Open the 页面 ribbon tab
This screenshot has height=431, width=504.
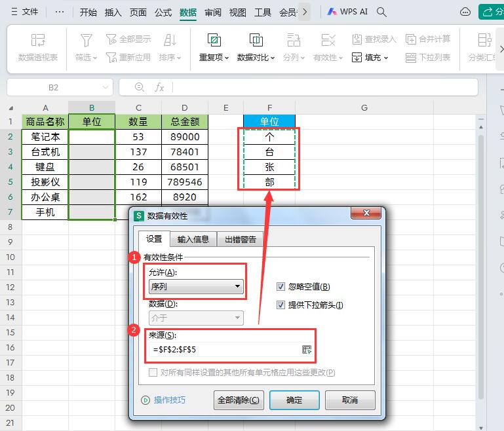point(138,12)
